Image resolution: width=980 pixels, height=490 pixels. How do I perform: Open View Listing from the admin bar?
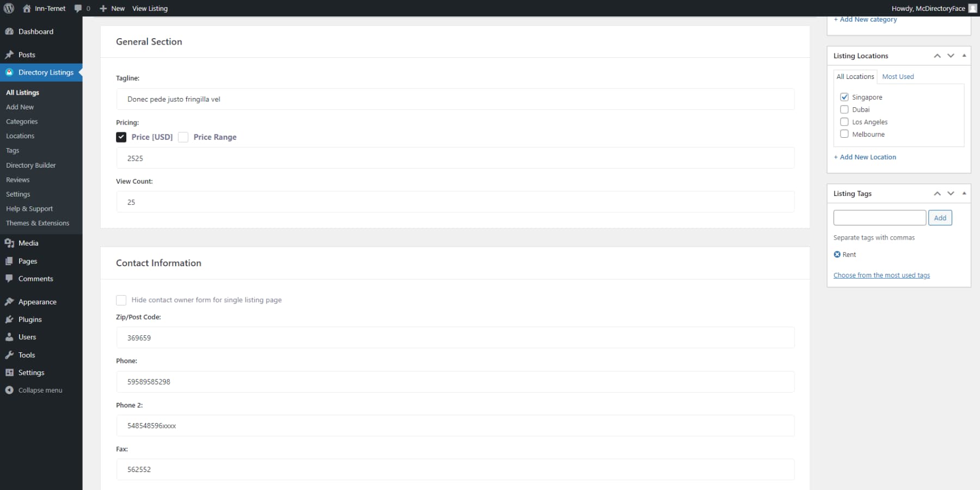[150, 8]
